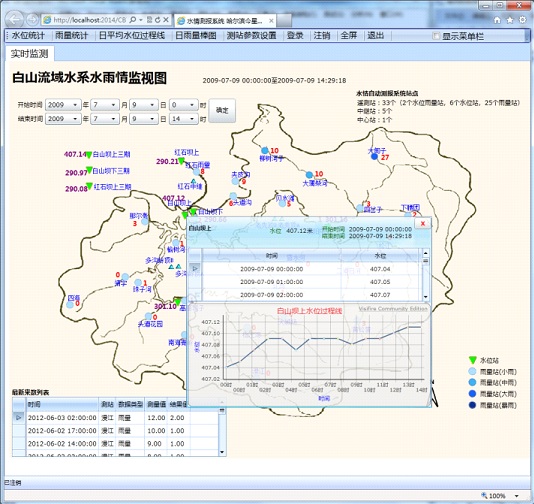Click the 确定 confirm button
The width and height of the screenshot is (534, 504).
pos(222,110)
